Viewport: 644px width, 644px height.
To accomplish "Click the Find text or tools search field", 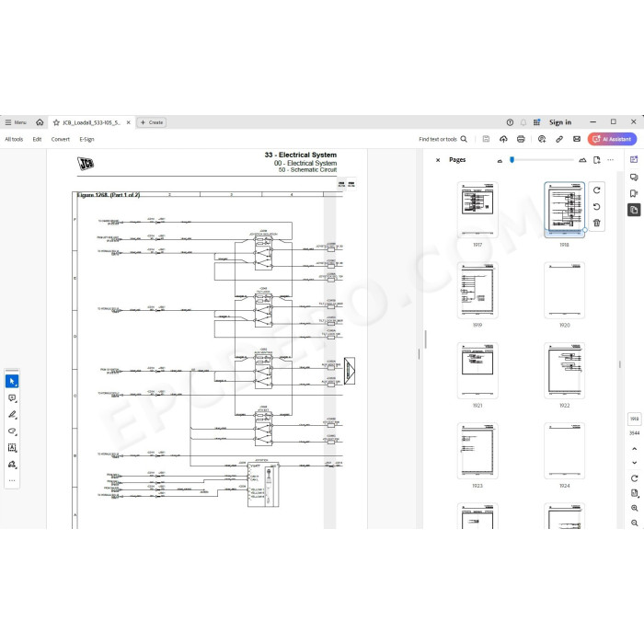I will (443, 139).
